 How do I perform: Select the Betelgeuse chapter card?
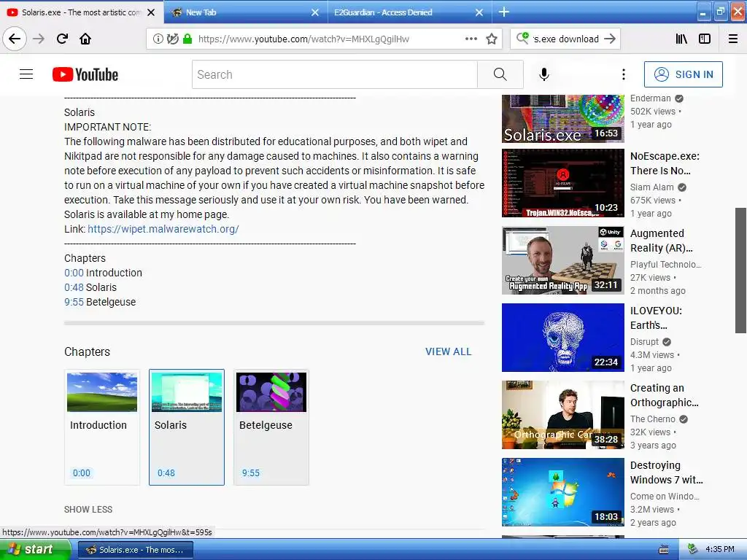click(271, 427)
